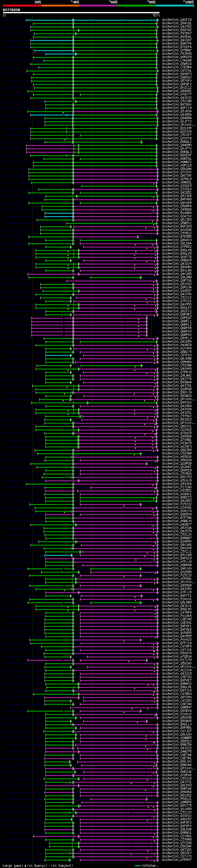Screen dimensions: 197x868
Task: Select the UniRef100_Q43854 hit
Action: pyautogui.click(x=177, y=115)
